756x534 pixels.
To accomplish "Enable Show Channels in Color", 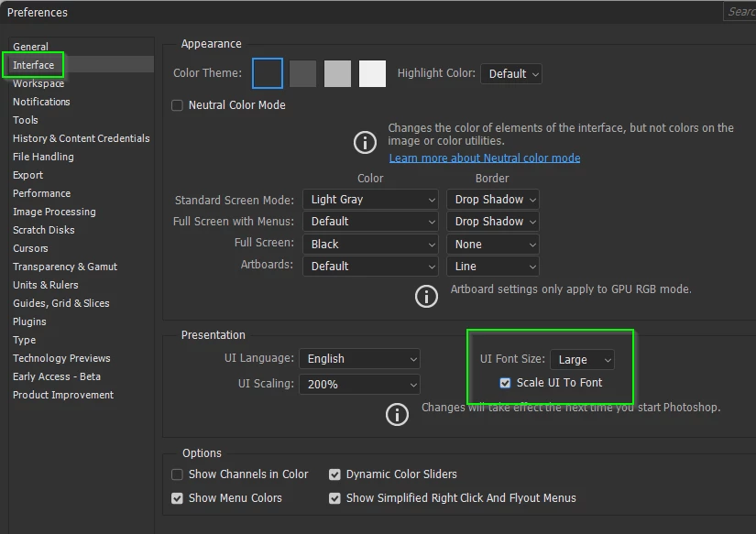I will 178,474.
